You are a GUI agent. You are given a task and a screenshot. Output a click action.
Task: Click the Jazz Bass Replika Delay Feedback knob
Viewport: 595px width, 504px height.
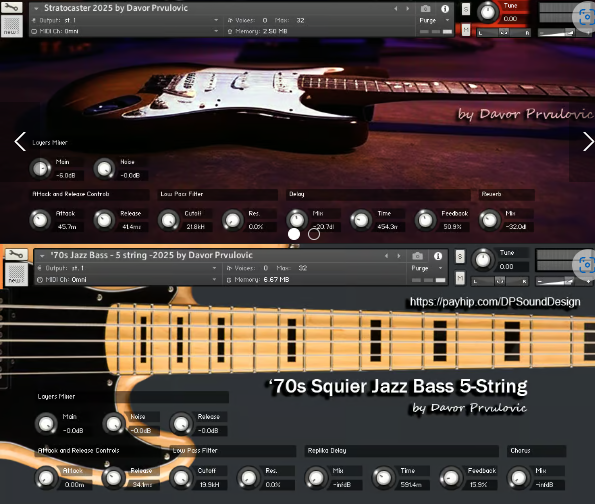(451, 478)
